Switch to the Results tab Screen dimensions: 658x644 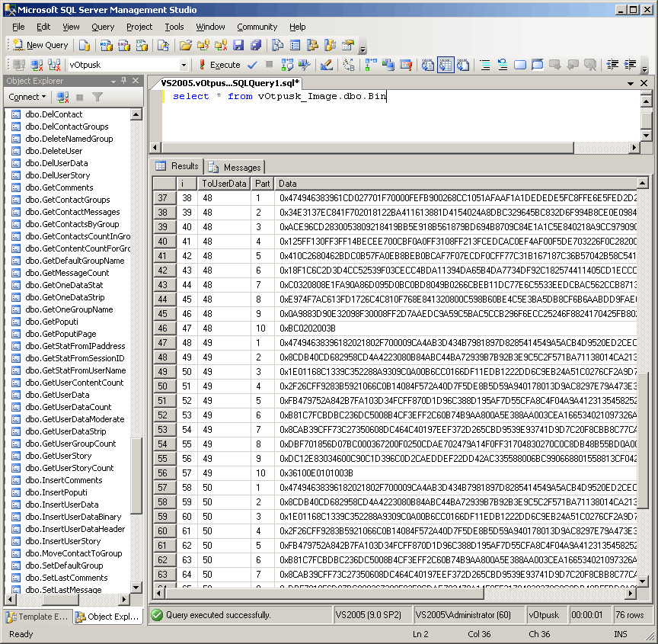click(x=177, y=166)
